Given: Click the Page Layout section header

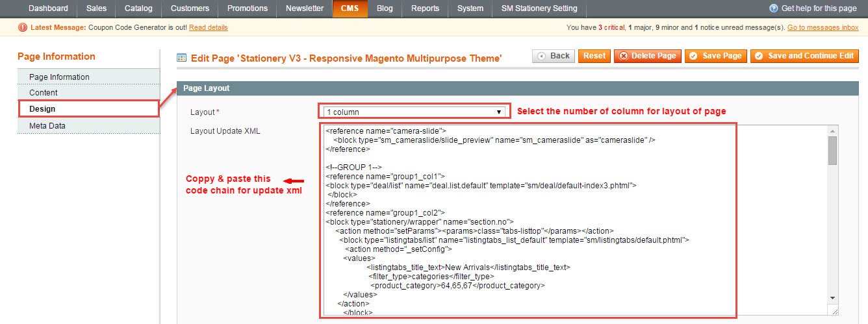Looking at the screenshot, I should click(518, 88).
